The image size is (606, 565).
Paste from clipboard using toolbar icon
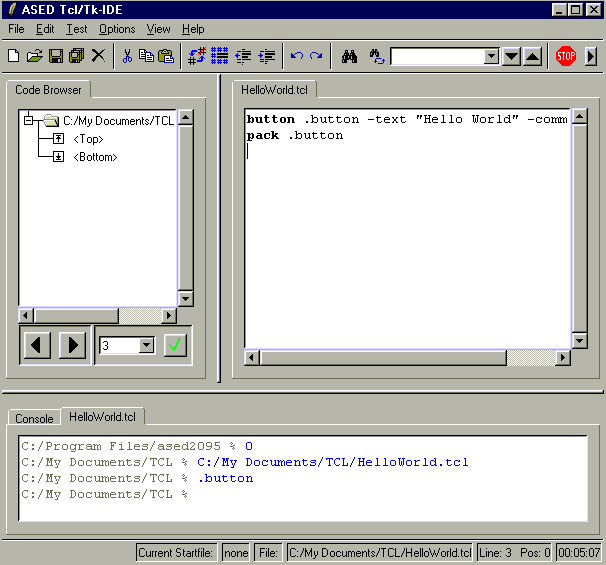(x=166, y=56)
